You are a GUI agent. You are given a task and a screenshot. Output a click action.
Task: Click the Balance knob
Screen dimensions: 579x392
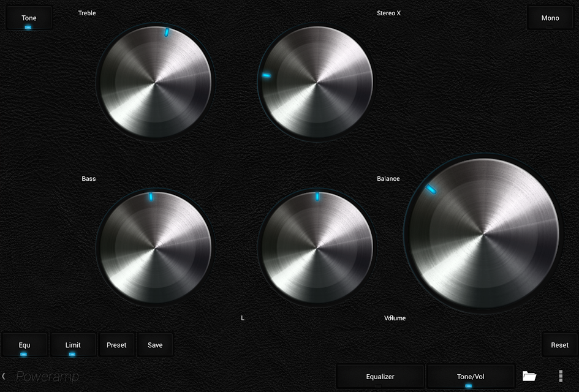[316, 247]
